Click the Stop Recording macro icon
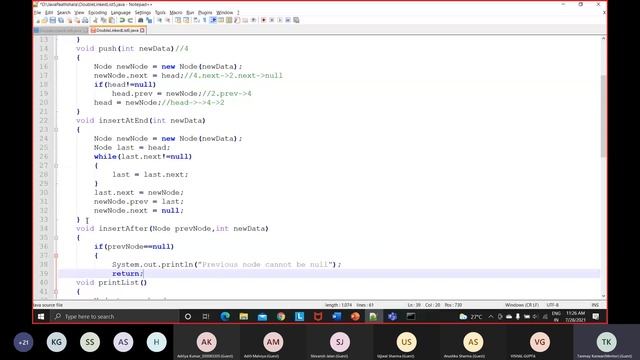This screenshot has height=360, width=640. (272, 20)
